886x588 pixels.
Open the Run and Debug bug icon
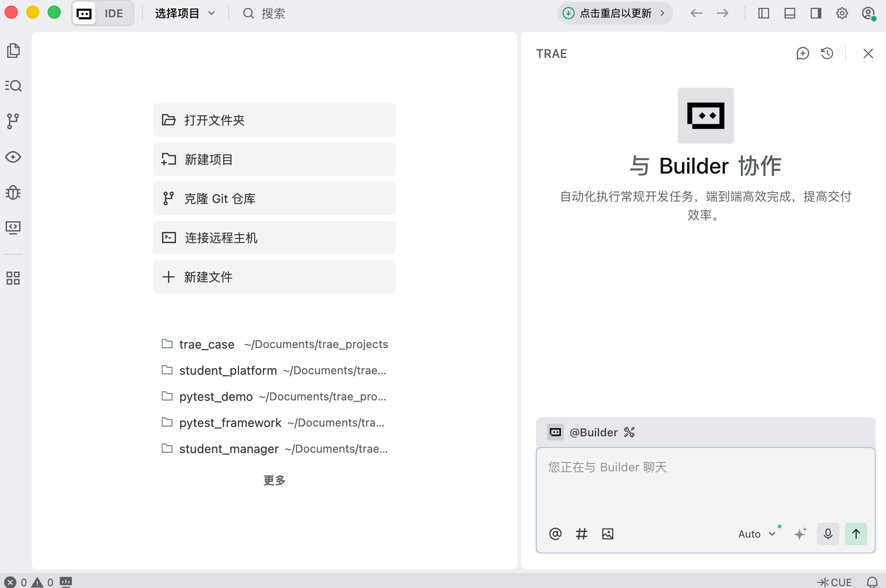click(x=13, y=192)
